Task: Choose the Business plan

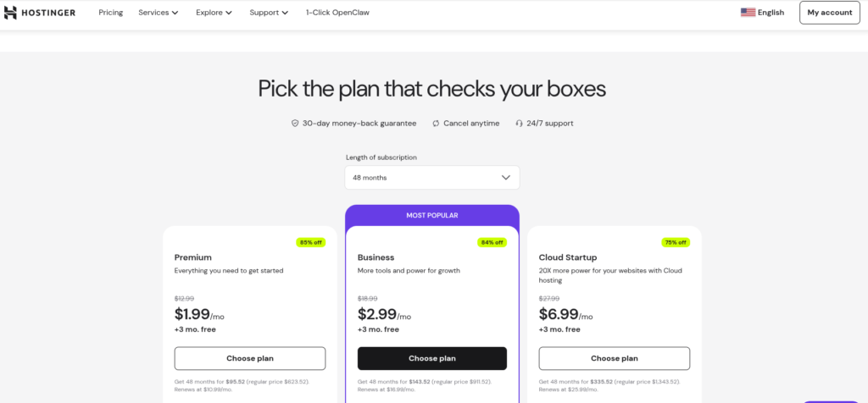Action: tap(432, 358)
